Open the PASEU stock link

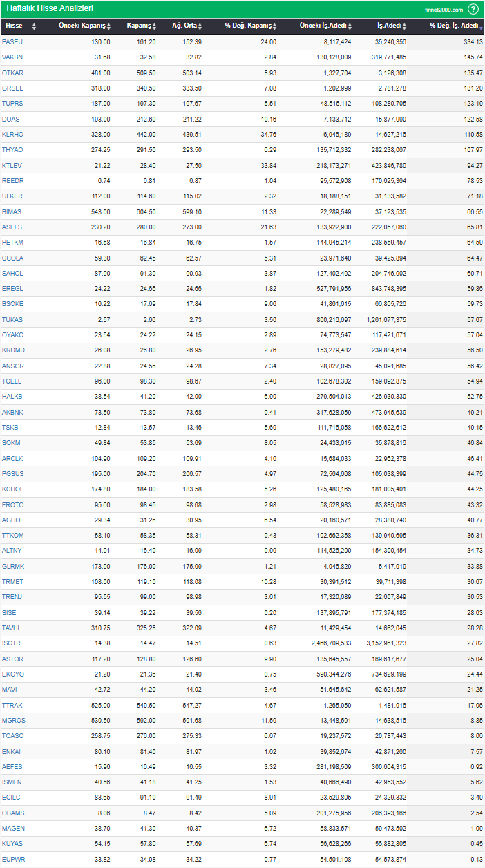tap(12, 42)
